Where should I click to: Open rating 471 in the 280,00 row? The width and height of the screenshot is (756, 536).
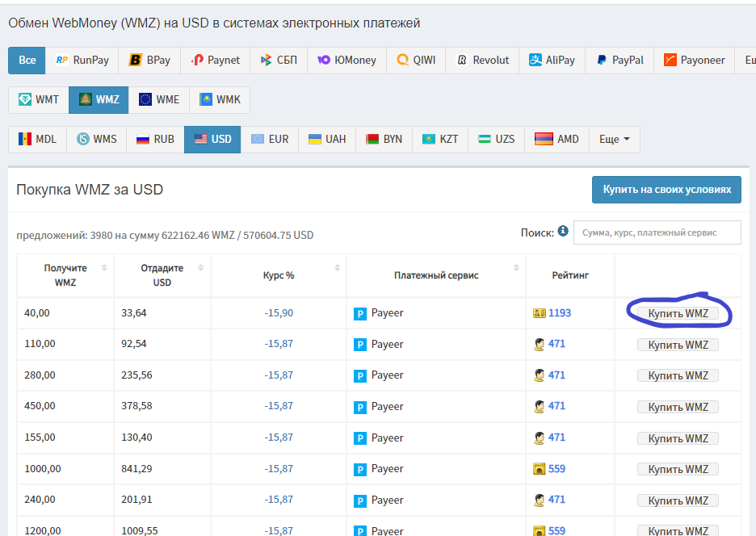click(x=556, y=375)
